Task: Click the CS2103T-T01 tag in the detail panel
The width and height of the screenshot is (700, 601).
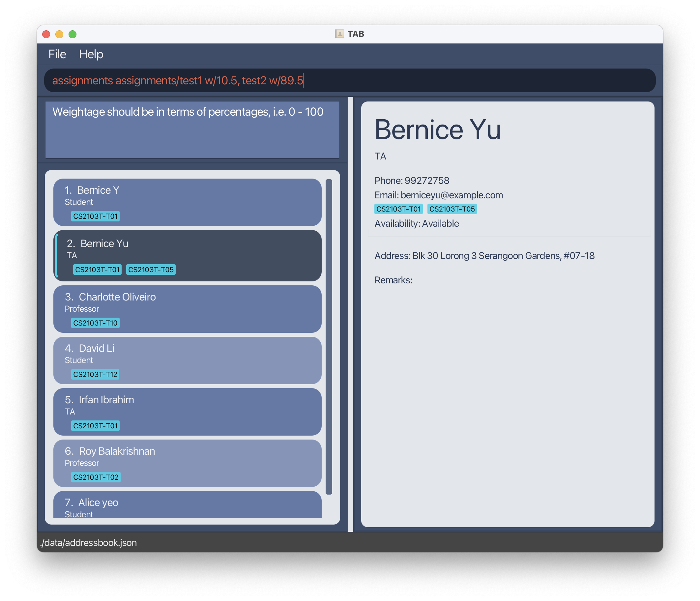Action: (x=398, y=209)
